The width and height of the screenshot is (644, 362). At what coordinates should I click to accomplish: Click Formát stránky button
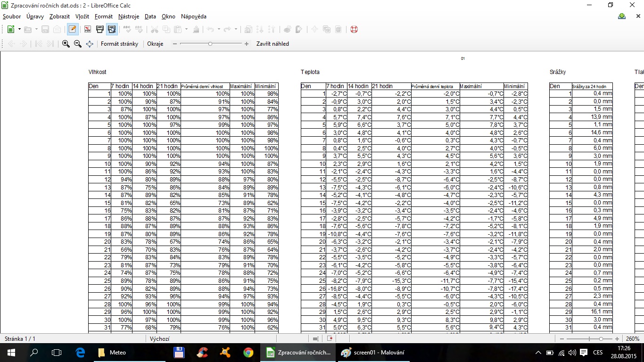pos(119,44)
